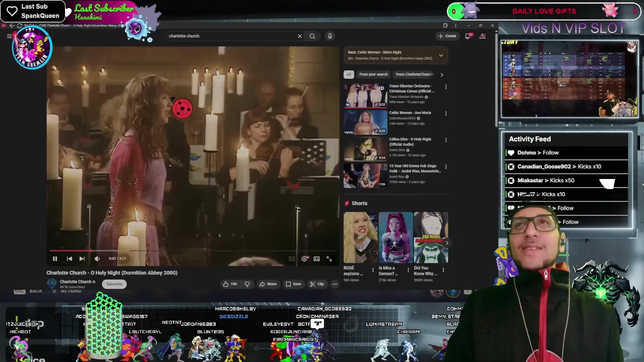Enter fullscreen on the video
The height and width of the screenshot is (362, 644).
tap(329, 258)
